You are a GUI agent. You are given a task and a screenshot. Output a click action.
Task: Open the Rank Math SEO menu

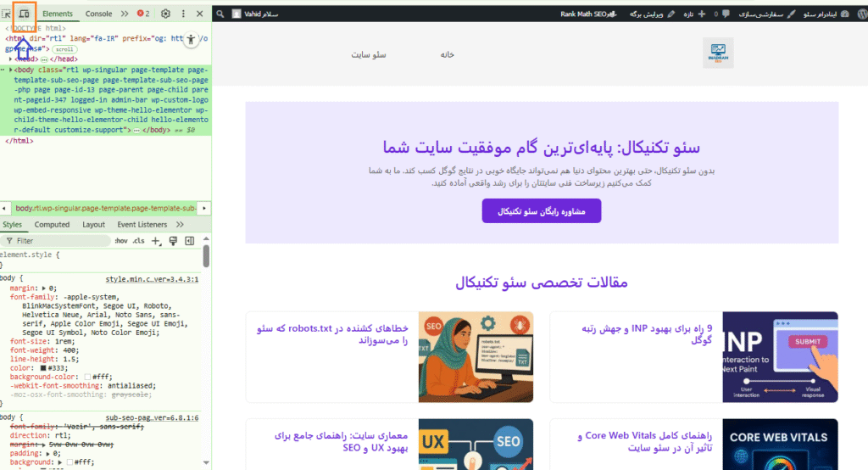pos(588,14)
